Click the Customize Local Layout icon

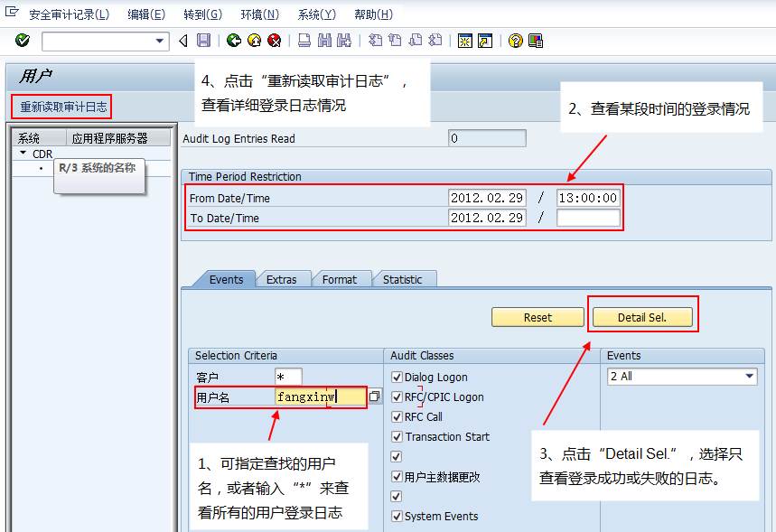point(536,41)
